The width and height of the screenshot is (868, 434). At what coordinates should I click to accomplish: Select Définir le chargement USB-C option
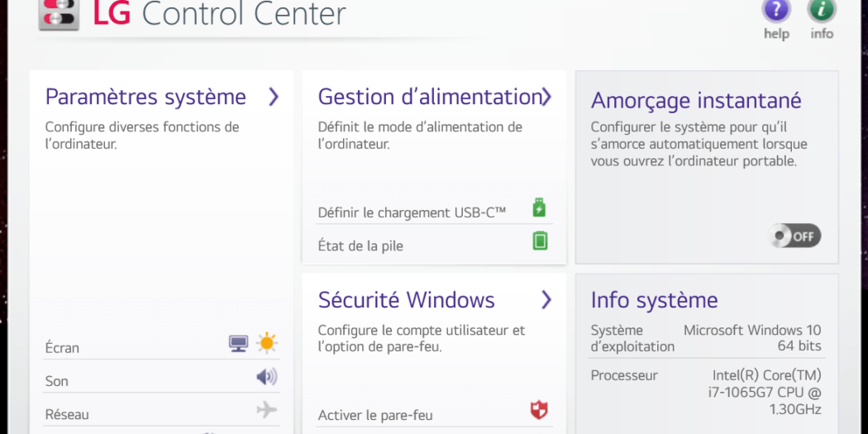coord(412,212)
